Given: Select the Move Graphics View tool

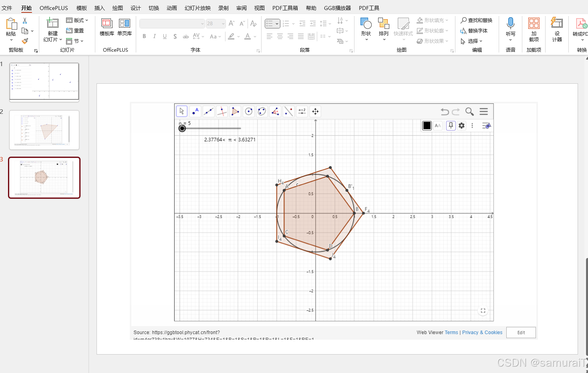Looking at the screenshot, I should click(x=315, y=111).
